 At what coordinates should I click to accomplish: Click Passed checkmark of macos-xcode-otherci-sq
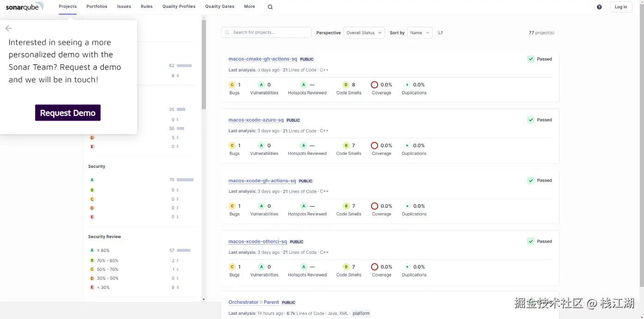531,241
